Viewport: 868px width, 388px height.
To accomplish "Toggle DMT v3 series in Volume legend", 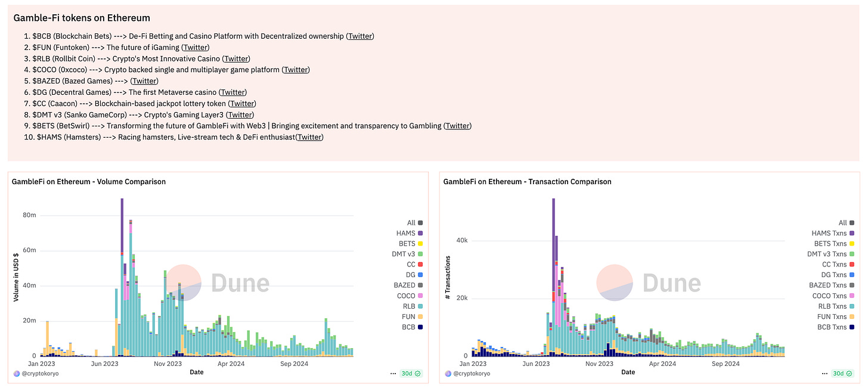I will pos(407,254).
